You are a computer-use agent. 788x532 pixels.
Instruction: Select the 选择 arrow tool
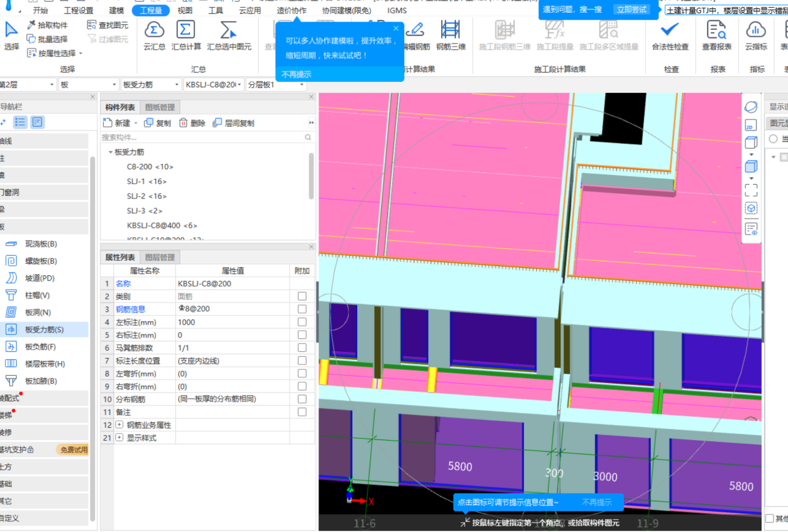tap(11, 35)
